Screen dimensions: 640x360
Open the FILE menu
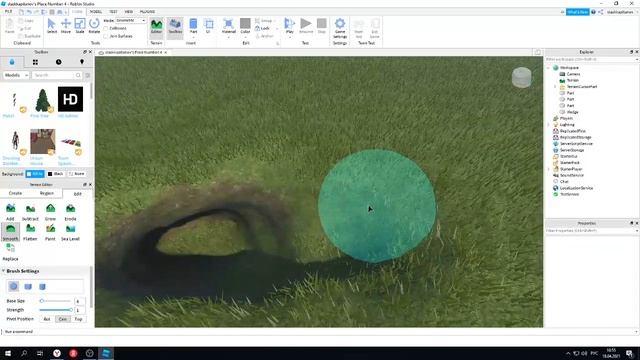pyautogui.click(x=8, y=12)
